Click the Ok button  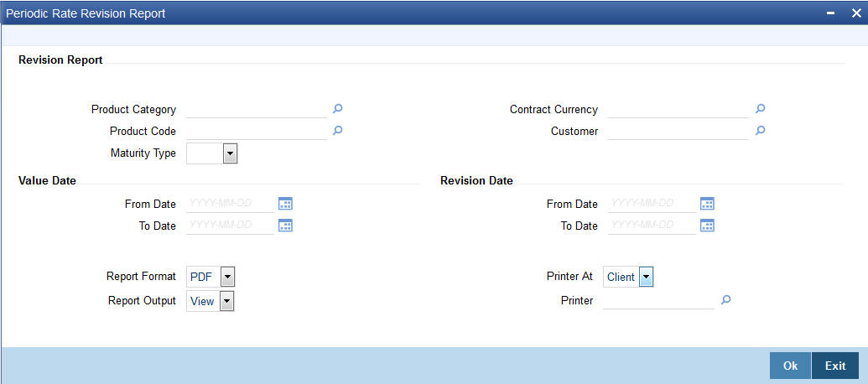(790, 366)
